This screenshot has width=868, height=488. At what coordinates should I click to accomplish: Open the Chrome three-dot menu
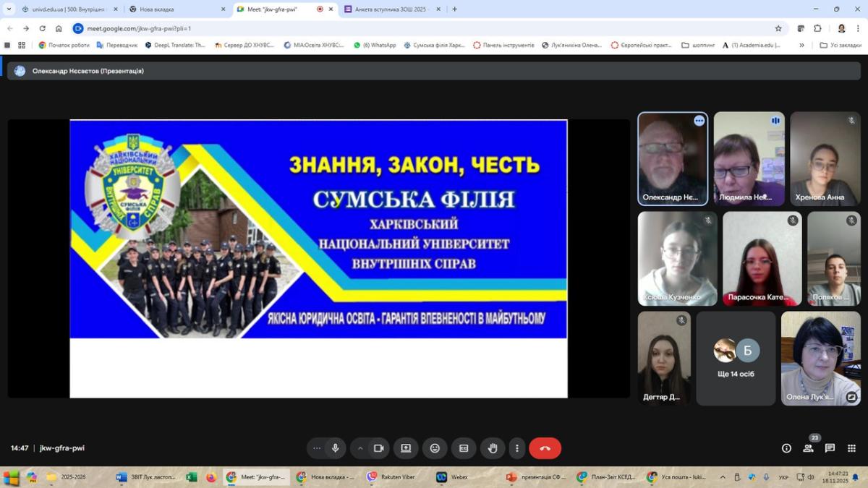point(859,28)
